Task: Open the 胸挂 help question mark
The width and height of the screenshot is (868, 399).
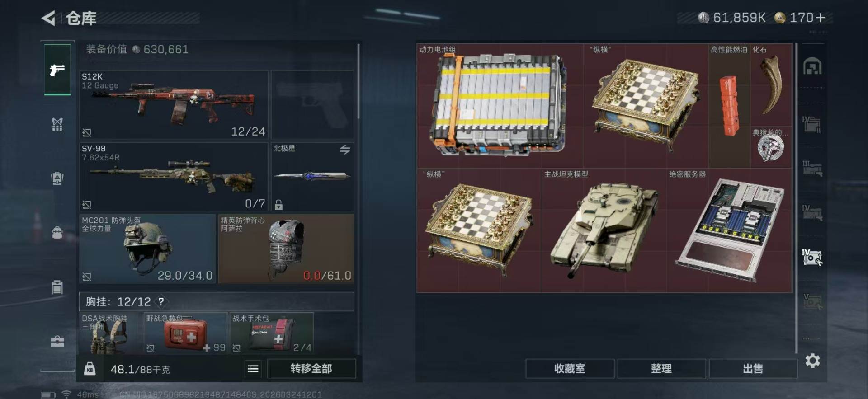Action: pyautogui.click(x=161, y=301)
